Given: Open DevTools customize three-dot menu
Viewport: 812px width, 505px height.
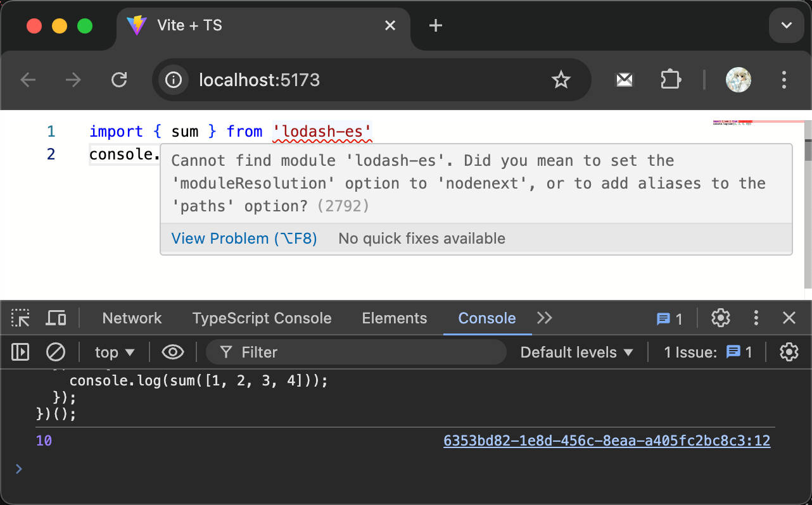Looking at the screenshot, I should click(x=756, y=318).
